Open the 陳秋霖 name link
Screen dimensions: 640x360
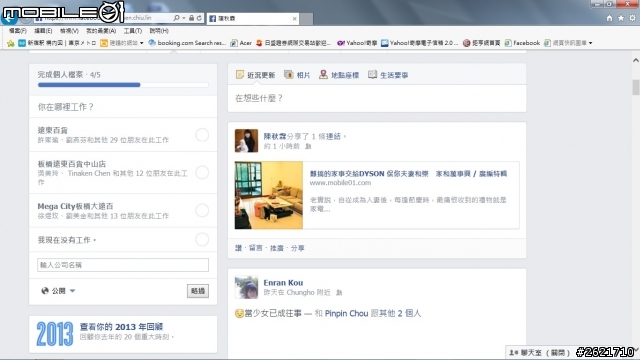[x=275, y=136]
